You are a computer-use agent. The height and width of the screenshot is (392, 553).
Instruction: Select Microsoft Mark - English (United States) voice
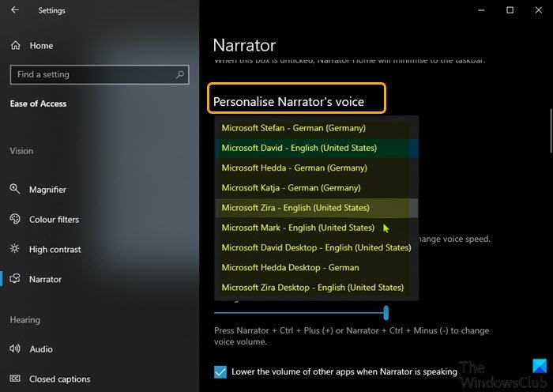coord(298,228)
